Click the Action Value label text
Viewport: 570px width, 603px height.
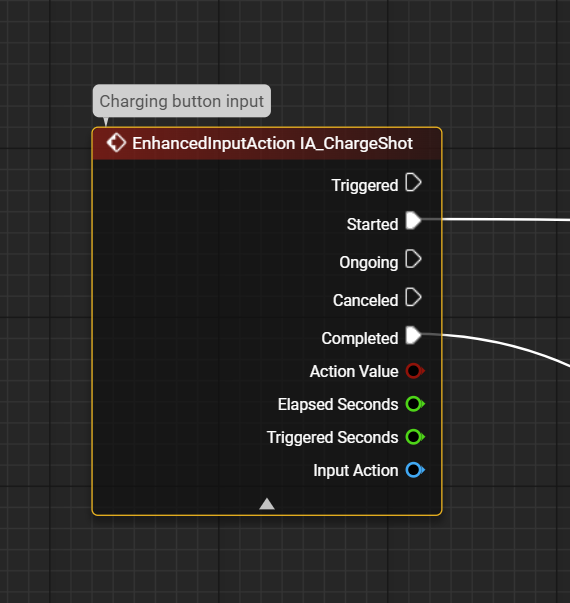pos(354,371)
